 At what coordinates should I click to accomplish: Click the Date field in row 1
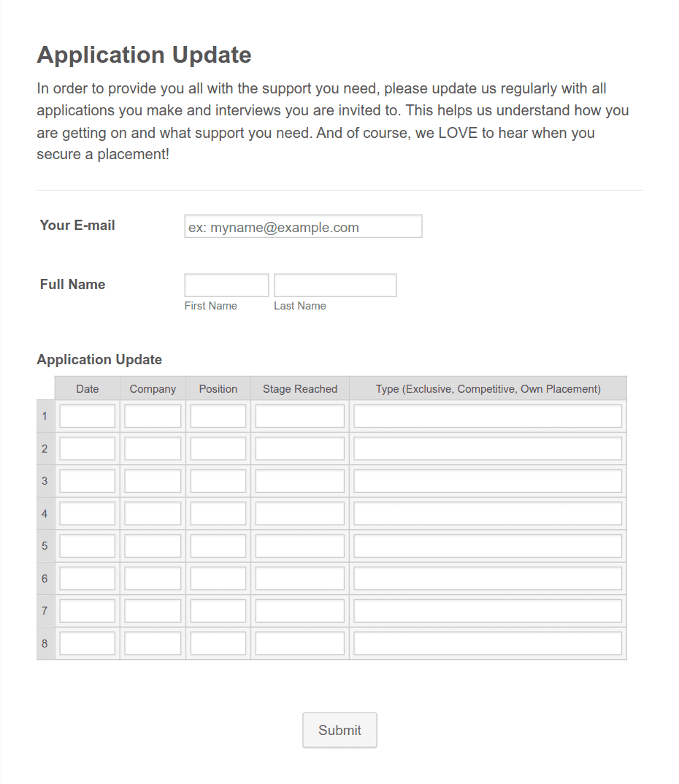pos(87,415)
